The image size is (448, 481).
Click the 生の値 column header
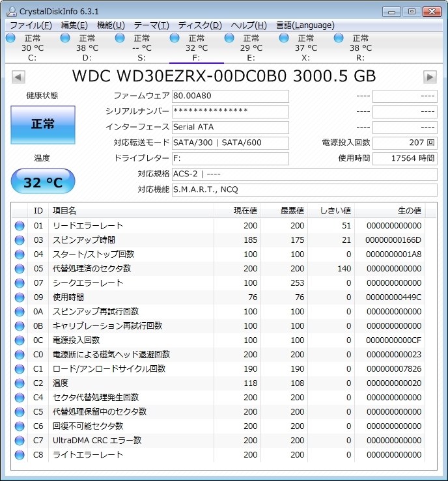pyautogui.click(x=389, y=211)
